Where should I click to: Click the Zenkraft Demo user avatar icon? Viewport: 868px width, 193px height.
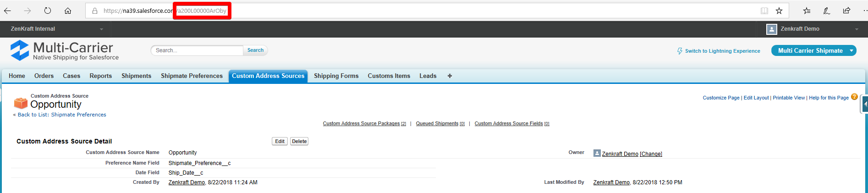click(x=772, y=29)
